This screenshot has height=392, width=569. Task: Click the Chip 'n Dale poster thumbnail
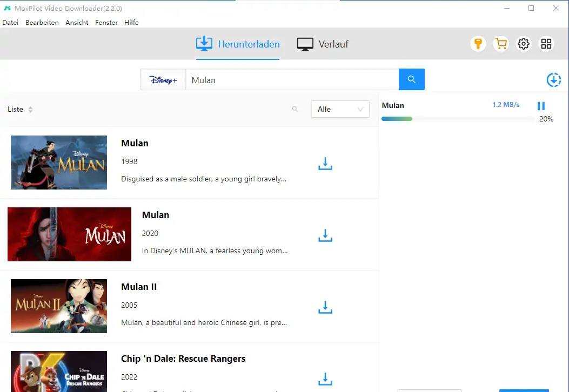59,371
